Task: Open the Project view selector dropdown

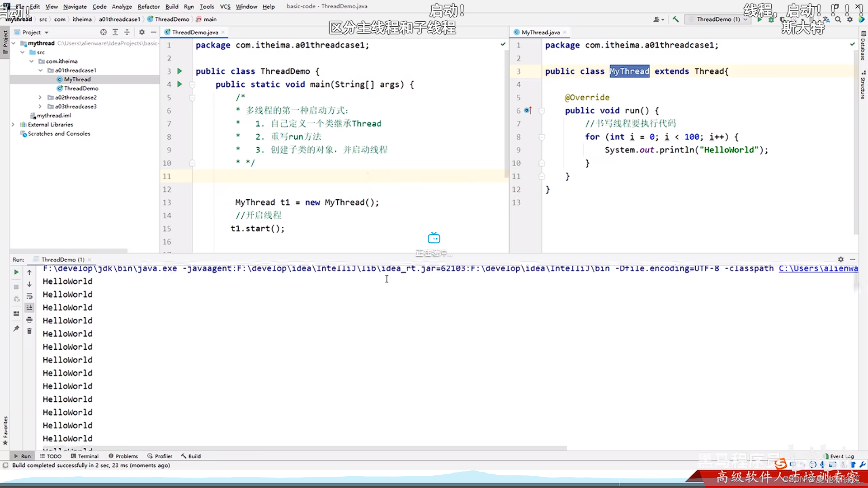Action: pos(46,33)
